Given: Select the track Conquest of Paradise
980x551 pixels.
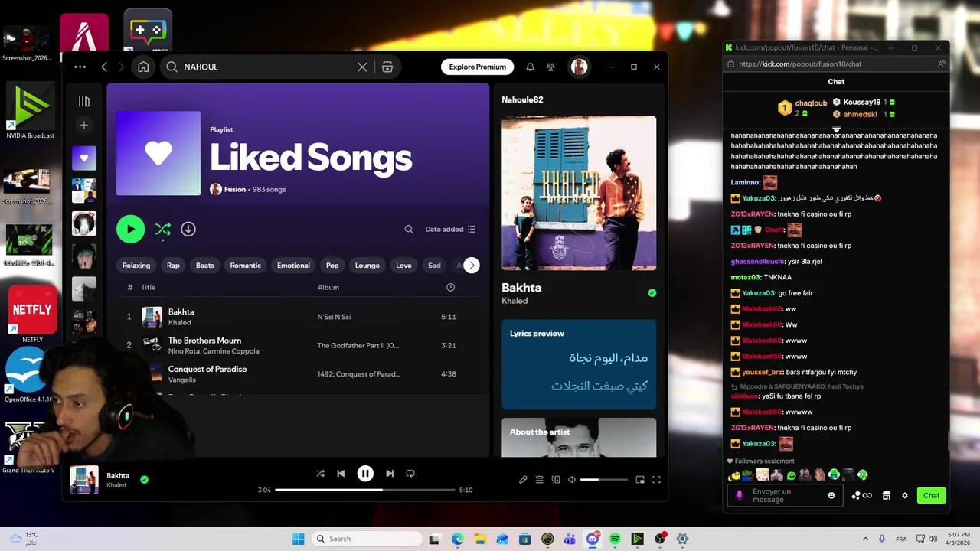Looking at the screenshot, I should [298, 373].
